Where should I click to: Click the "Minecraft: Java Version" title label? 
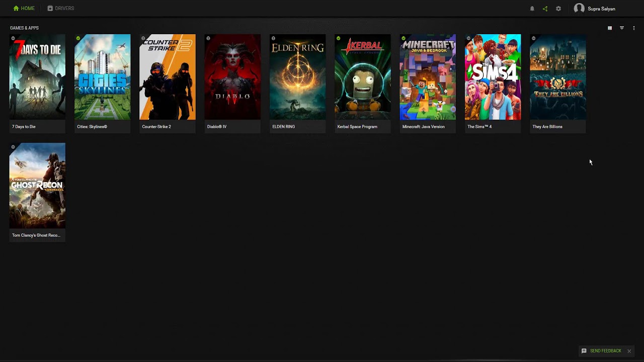[x=424, y=127]
